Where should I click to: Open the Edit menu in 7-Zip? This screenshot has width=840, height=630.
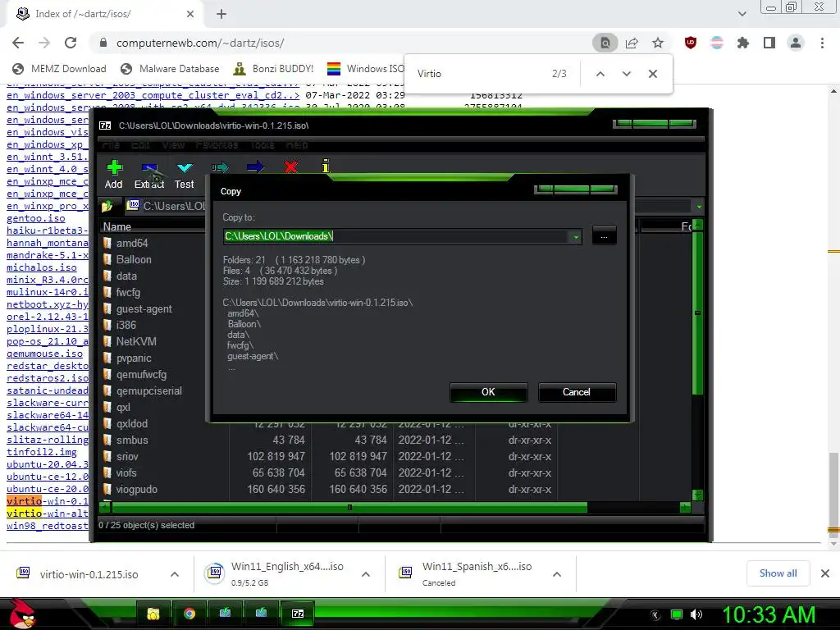pos(141,144)
